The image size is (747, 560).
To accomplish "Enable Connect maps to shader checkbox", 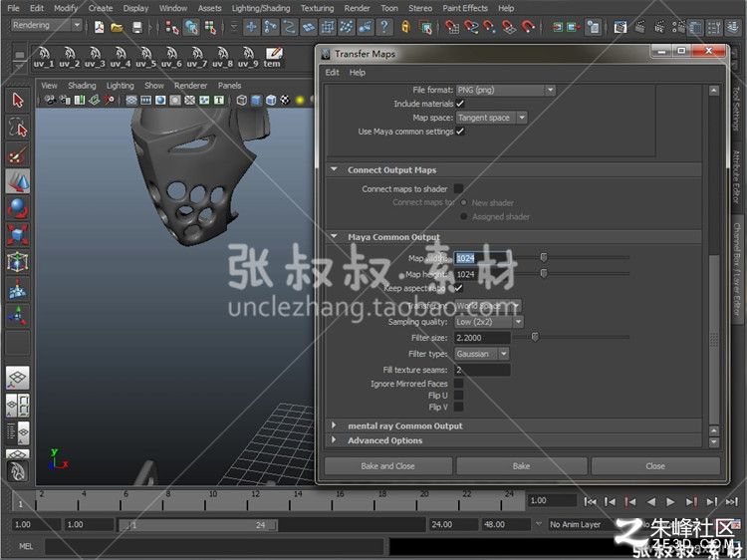I will [459, 188].
